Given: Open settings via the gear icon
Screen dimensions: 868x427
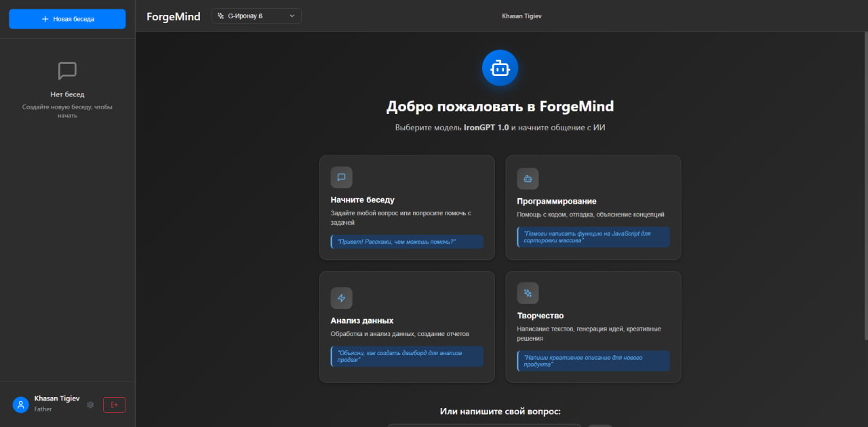Looking at the screenshot, I should (x=90, y=405).
